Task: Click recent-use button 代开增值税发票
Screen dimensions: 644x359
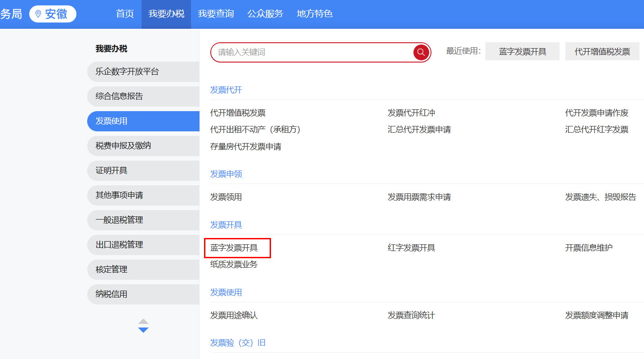Action: [602, 51]
